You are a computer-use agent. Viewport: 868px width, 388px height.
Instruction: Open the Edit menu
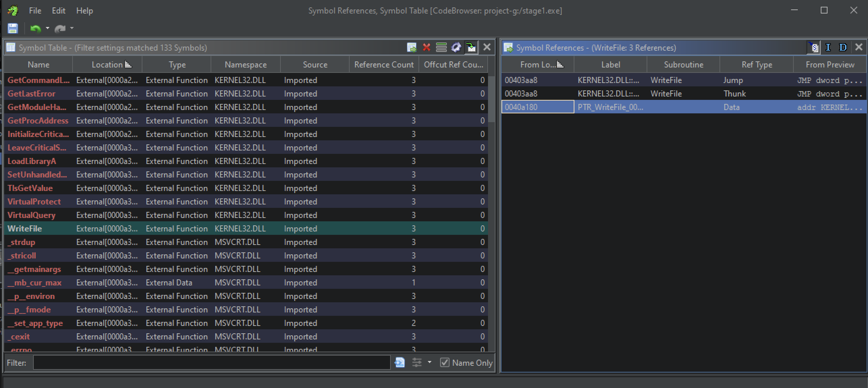coord(58,11)
